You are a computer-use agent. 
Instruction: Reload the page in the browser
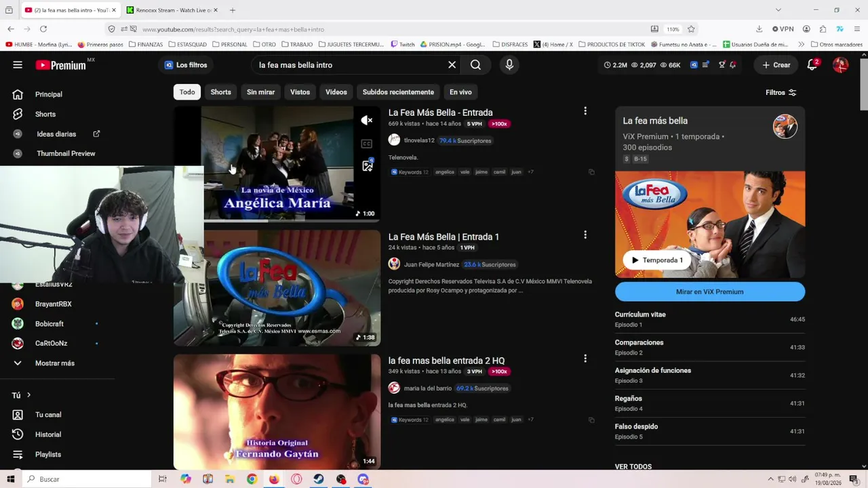click(43, 29)
